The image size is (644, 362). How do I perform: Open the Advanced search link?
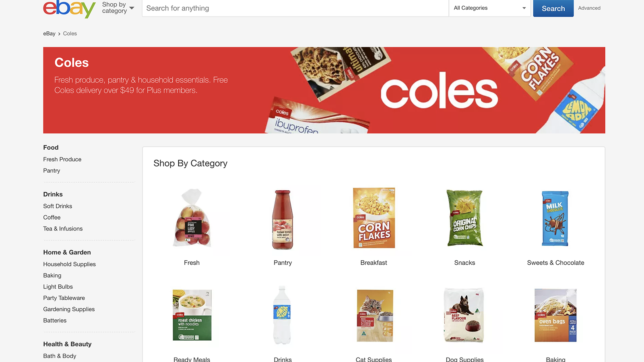(589, 8)
